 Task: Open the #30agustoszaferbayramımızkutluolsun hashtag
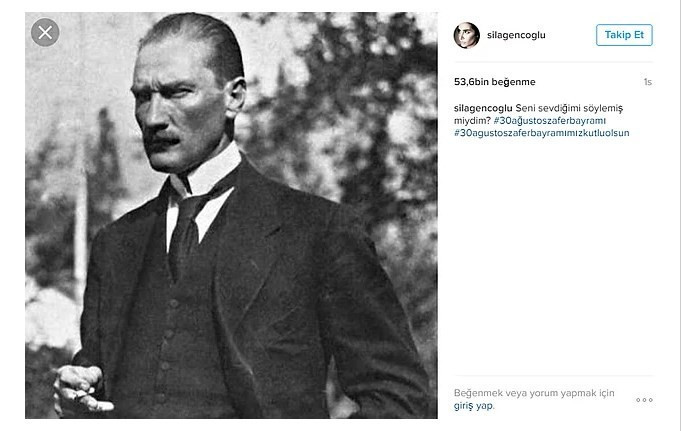coord(542,133)
